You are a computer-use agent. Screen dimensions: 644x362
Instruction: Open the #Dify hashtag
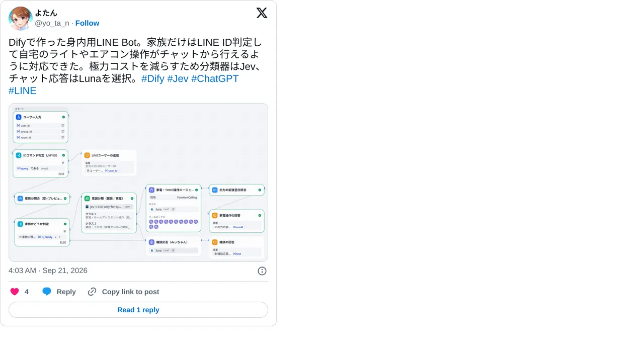(x=153, y=78)
